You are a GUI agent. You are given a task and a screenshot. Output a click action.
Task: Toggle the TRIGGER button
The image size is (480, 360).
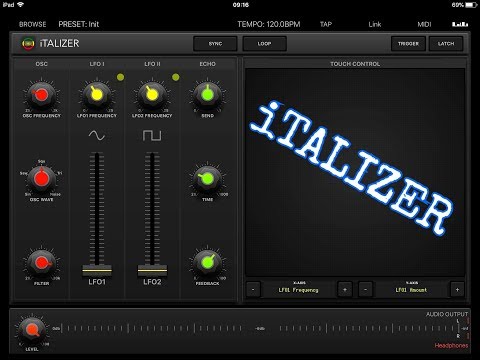click(x=408, y=44)
